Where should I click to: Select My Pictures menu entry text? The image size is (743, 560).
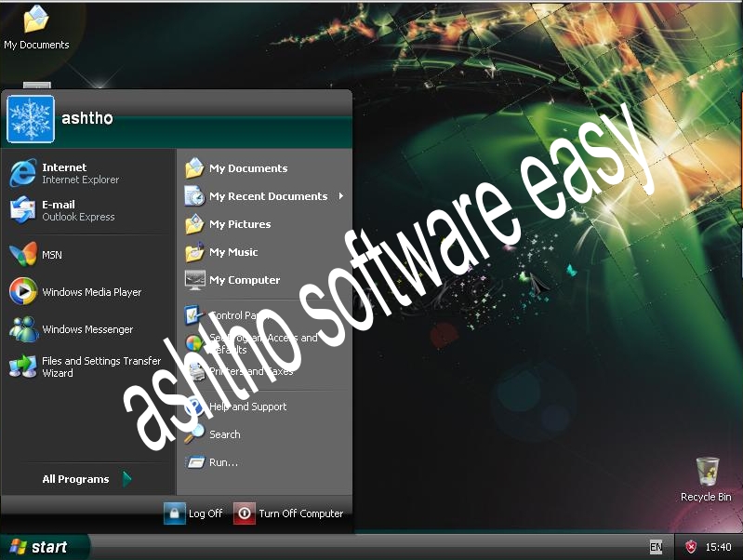pyautogui.click(x=240, y=224)
